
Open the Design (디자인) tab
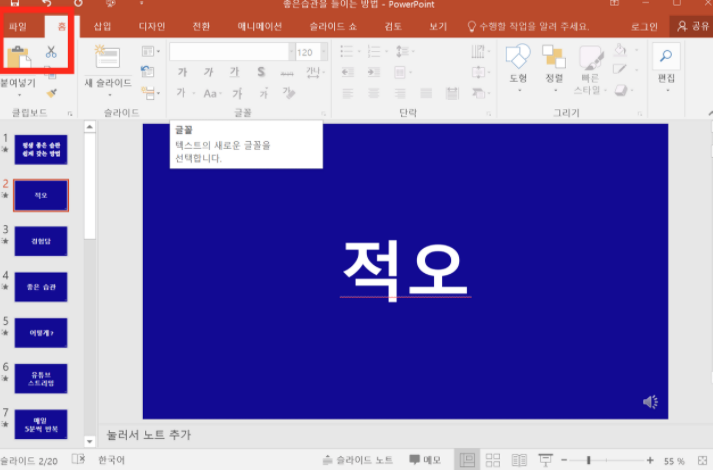point(152,26)
